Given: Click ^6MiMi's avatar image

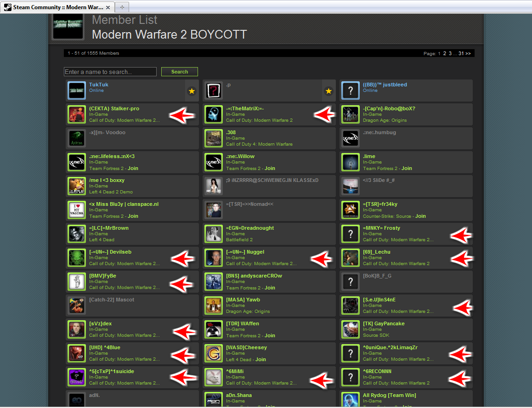Looking at the screenshot, I should (213, 377).
